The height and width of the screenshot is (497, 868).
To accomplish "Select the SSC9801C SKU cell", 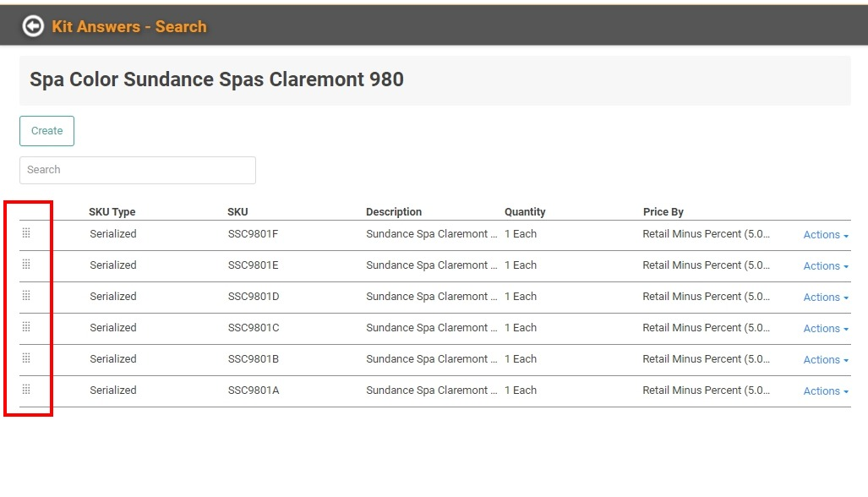I will pyautogui.click(x=254, y=328).
